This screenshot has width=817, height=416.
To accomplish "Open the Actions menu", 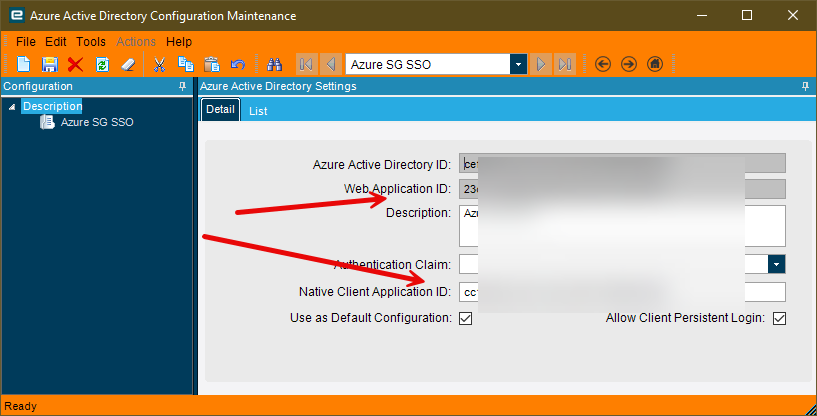I will pyautogui.click(x=136, y=42).
